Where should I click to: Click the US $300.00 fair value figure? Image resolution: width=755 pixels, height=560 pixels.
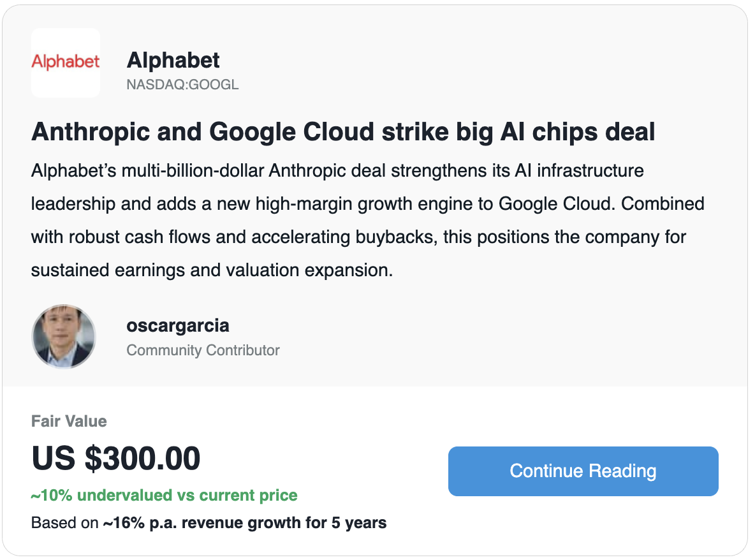pos(116,458)
